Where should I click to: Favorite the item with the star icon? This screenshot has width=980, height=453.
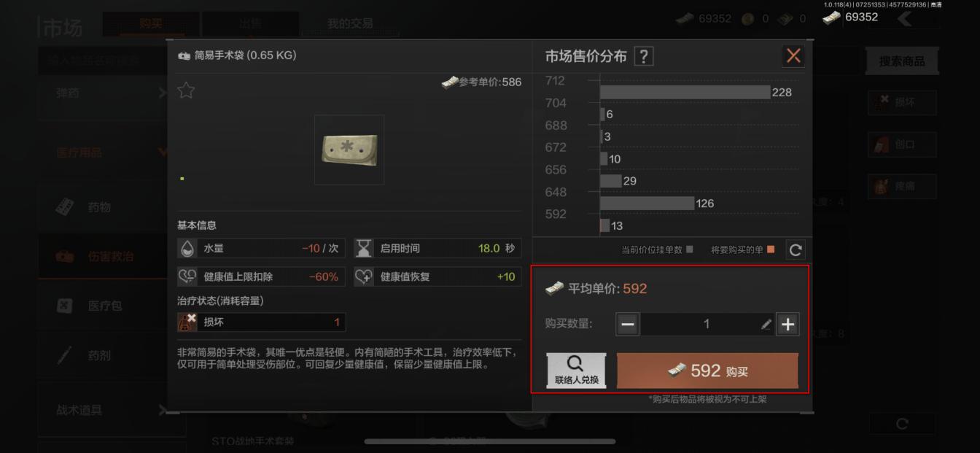tap(186, 90)
